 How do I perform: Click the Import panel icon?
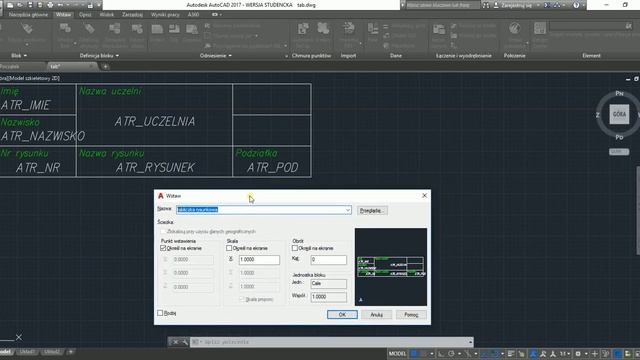pyautogui.click(x=349, y=29)
